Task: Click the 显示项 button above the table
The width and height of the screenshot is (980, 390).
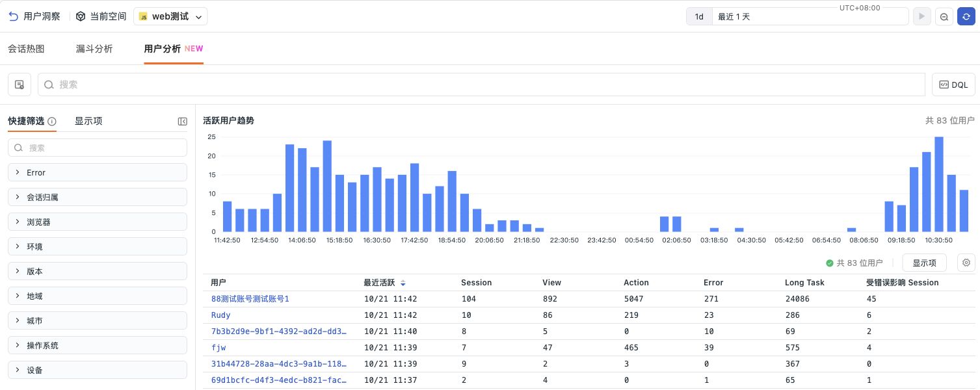Action: [924, 263]
